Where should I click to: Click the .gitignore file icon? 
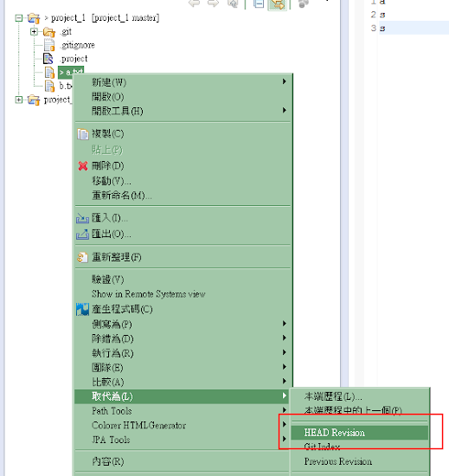pos(49,45)
